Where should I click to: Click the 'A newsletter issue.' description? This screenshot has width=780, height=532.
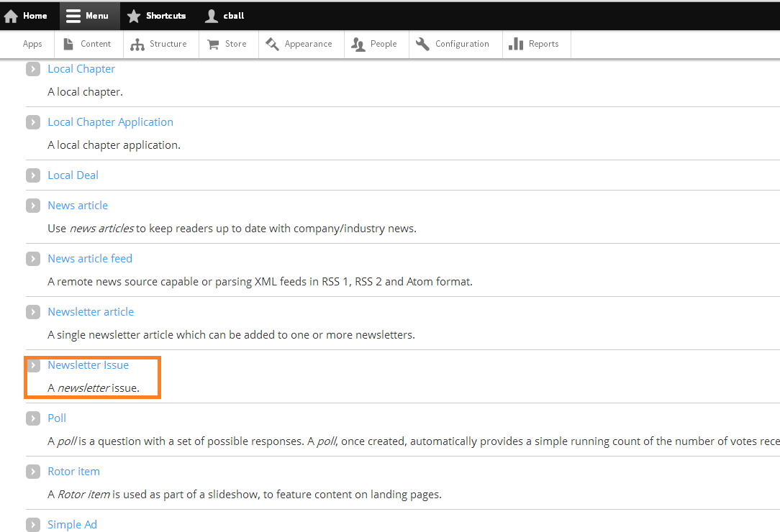point(94,388)
